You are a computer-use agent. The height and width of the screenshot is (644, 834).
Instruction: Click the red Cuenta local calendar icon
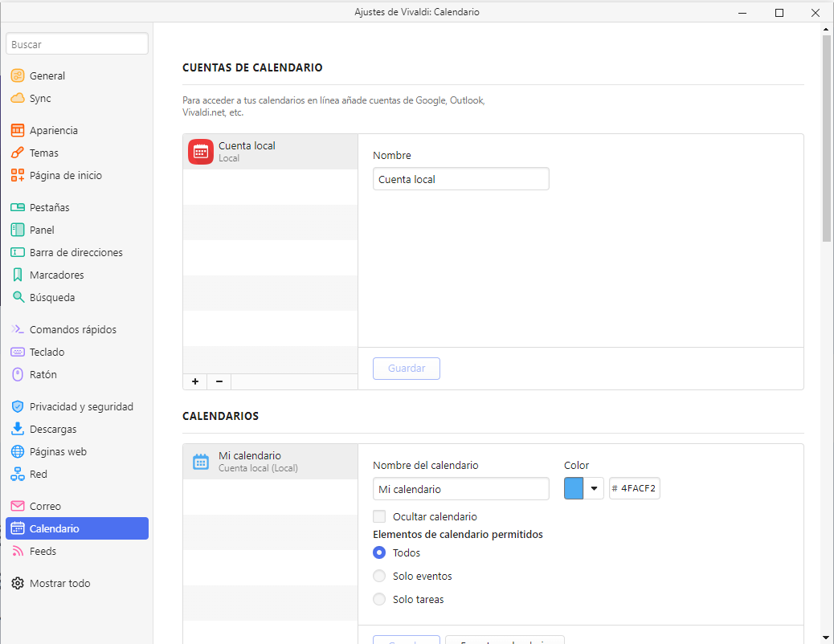pyautogui.click(x=201, y=152)
